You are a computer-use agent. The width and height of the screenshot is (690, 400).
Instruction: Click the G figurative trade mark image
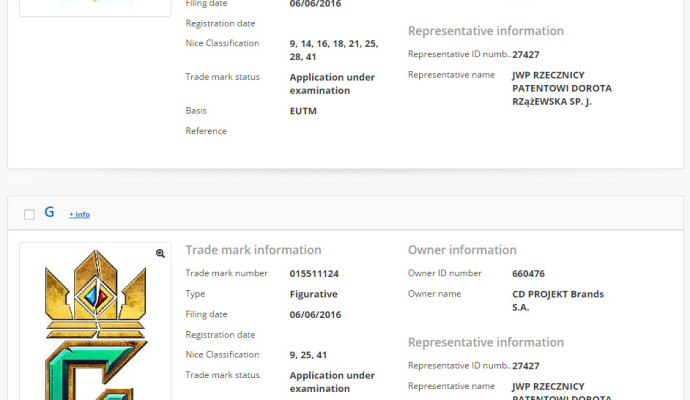click(95, 330)
